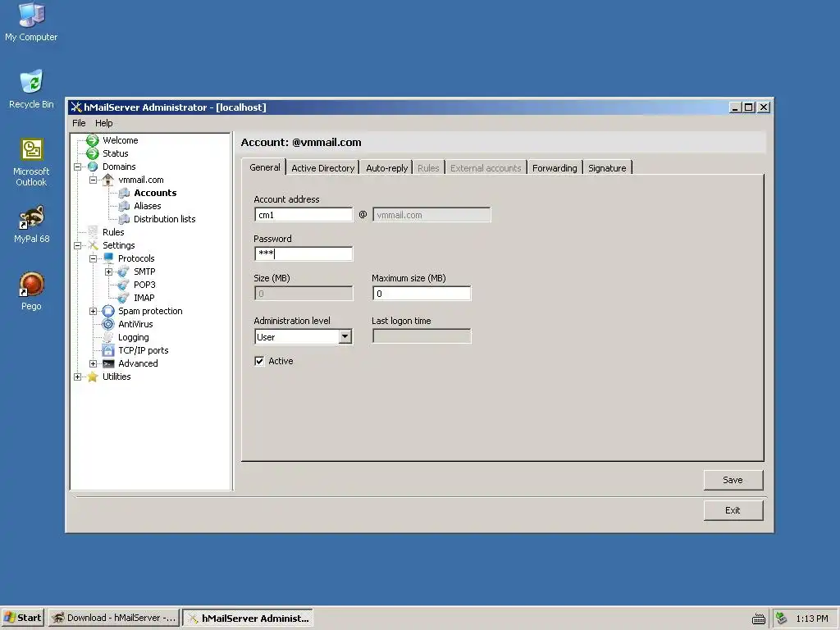Click the Spam protection icon
The width and height of the screenshot is (840, 630).
(x=108, y=311)
